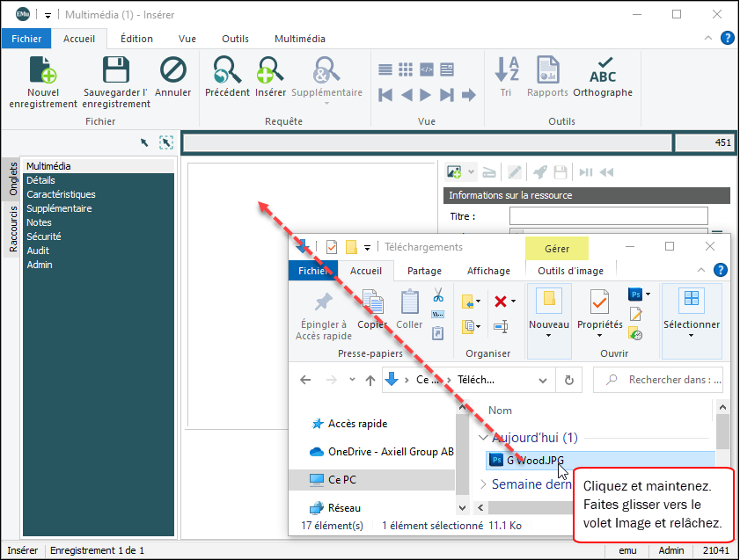740x560 pixels.
Task: Click the Précédent search icon
Action: pyautogui.click(x=227, y=72)
